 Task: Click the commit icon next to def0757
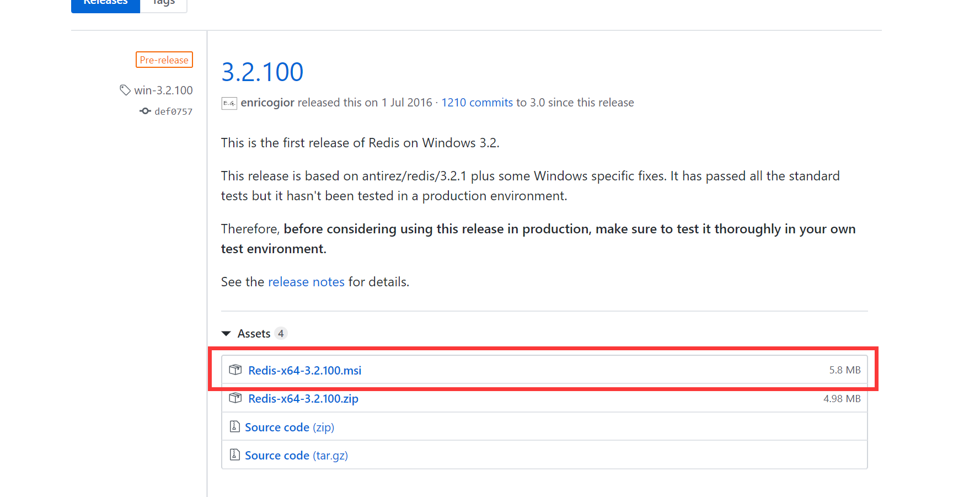[144, 111]
